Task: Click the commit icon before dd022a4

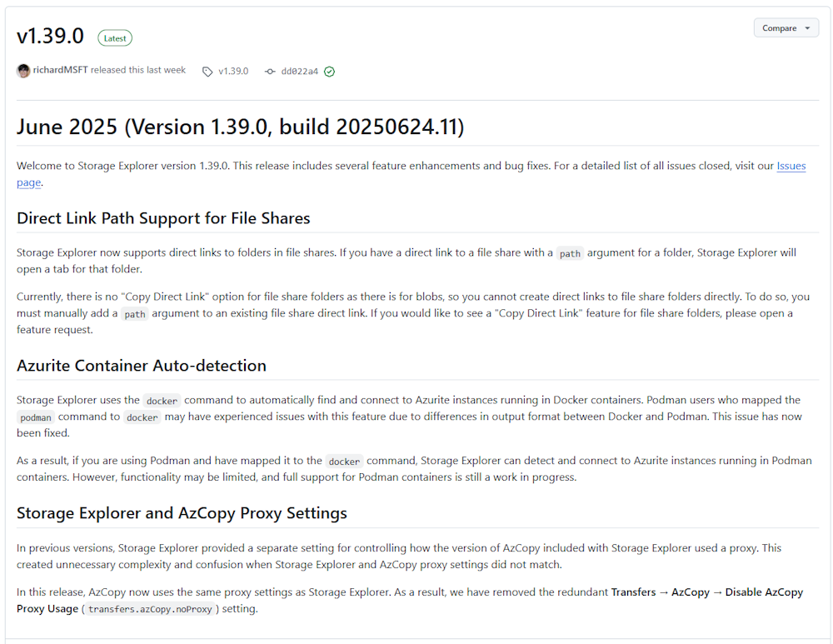Action: (270, 71)
